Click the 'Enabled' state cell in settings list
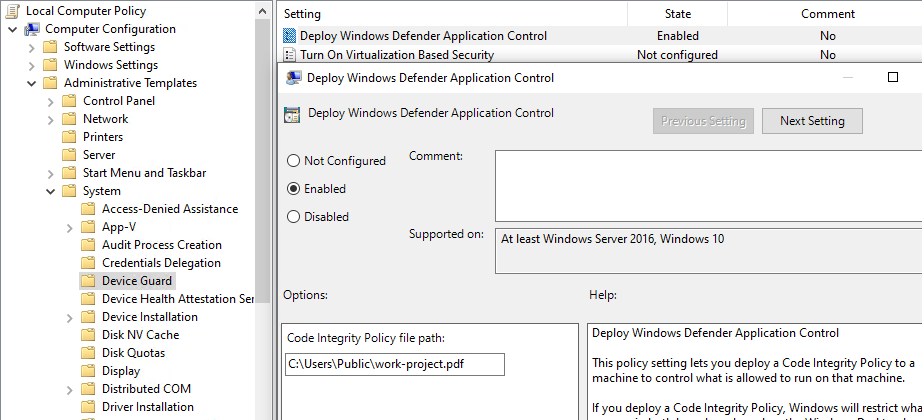Image resolution: width=922 pixels, height=420 pixels. (677, 36)
